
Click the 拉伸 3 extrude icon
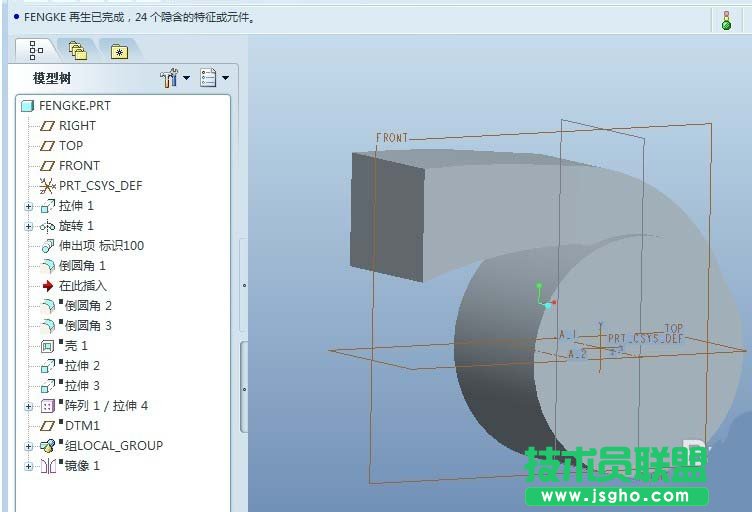(47, 386)
